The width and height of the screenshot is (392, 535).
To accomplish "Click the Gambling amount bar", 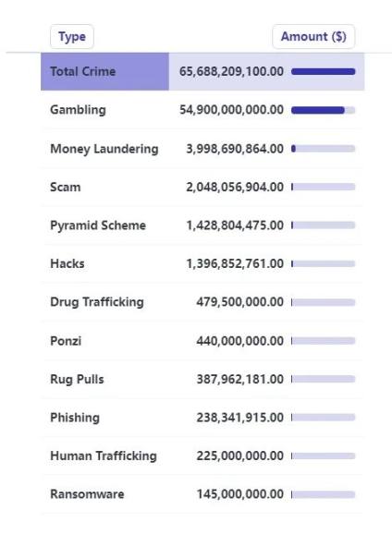I will tap(323, 110).
